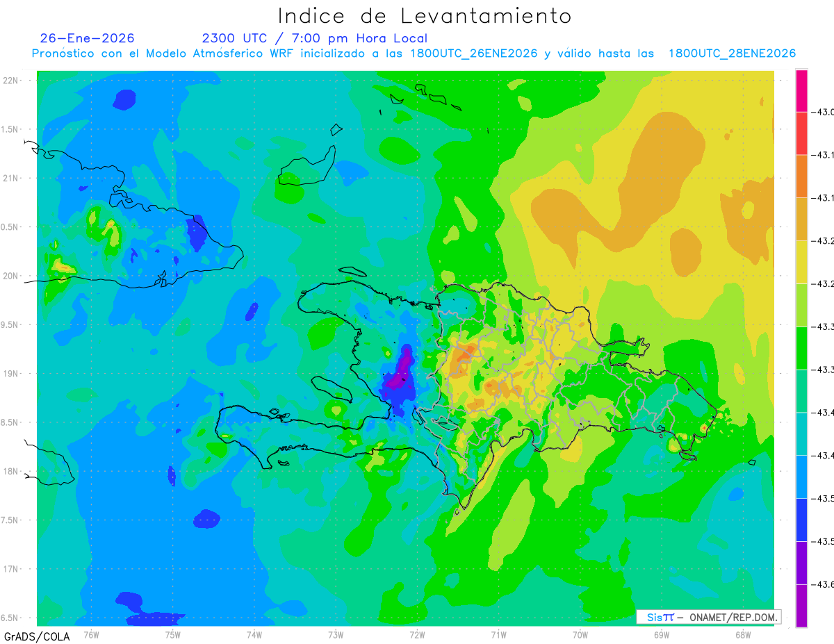
Task: Pick the deep blue swatch in the legend
Action: point(801,520)
